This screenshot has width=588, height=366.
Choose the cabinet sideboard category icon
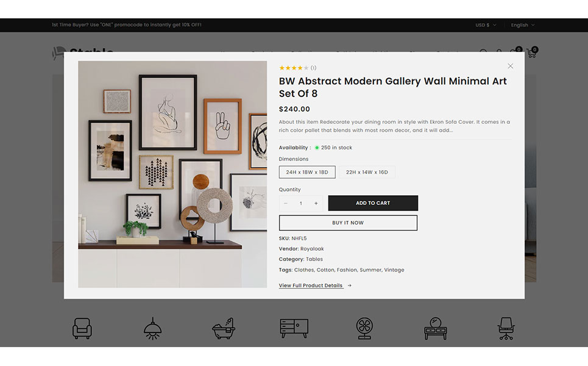coord(294,328)
